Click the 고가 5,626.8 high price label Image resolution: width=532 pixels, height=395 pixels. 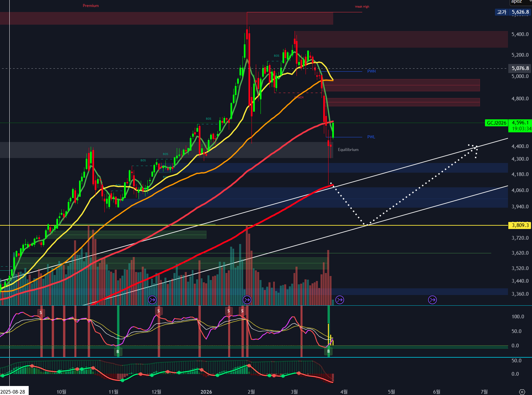[x=513, y=12]
